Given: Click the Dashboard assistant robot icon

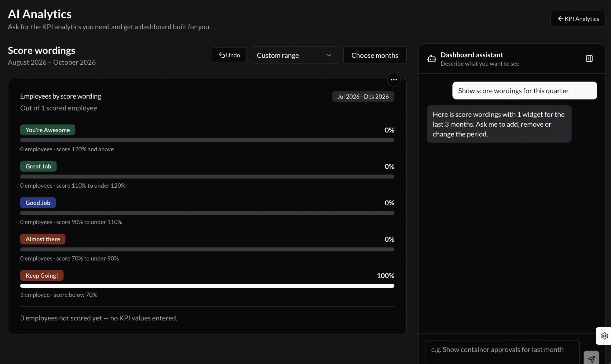Looking at the screenshot, I should (432, 59).
